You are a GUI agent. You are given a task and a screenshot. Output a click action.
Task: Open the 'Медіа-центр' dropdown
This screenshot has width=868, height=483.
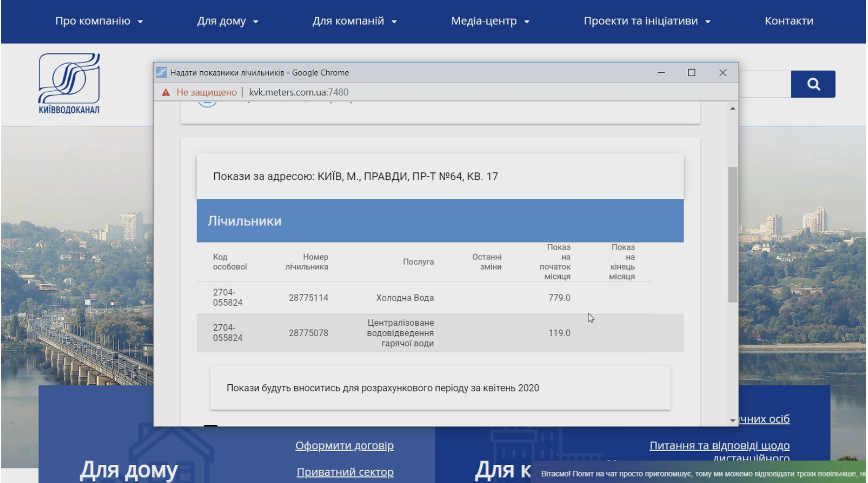490,21
